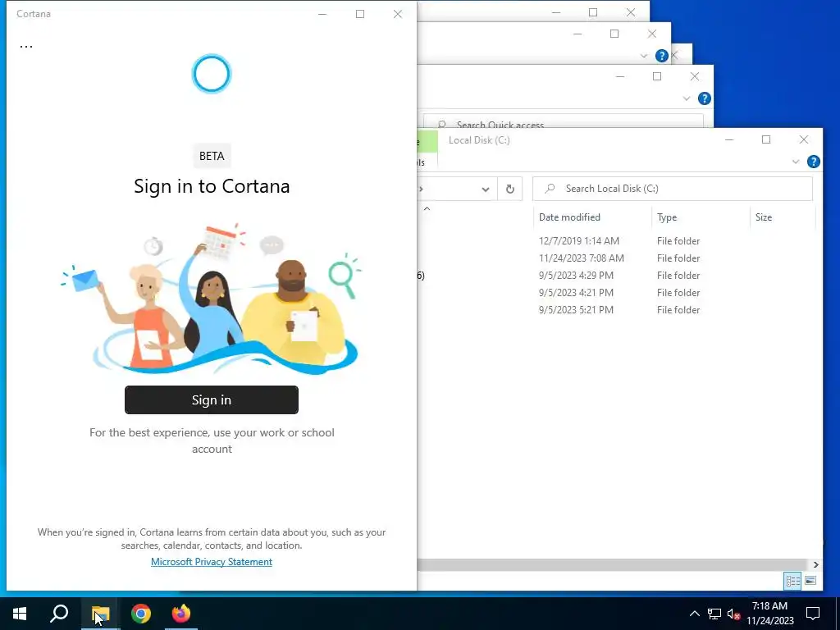Maximize the Cortana window
This screenshot has height=630, width=840.
[x=360, y=14]
